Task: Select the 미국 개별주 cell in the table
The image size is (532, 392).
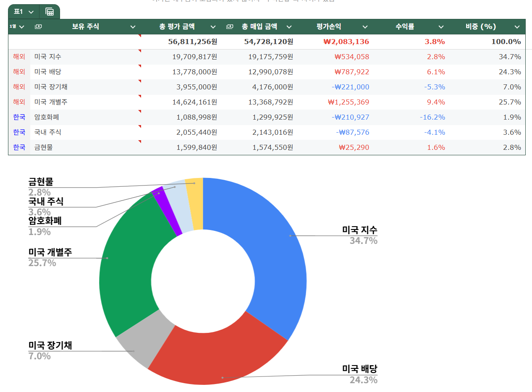Action: pyautogui.click(x=86, y=102)
